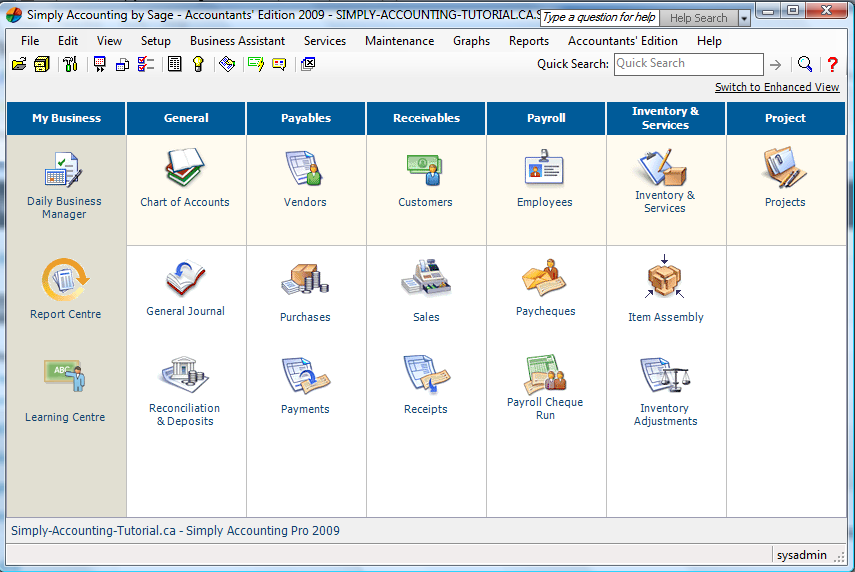Open the Vendors ledger icon
The width and height of the screenshot is (855, 572).
pyautogui.click(x=305, y=179)
